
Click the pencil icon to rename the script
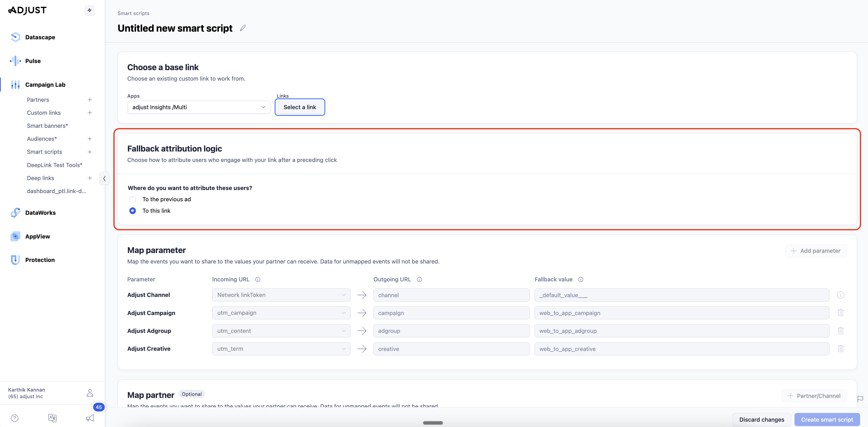(243, 28)
